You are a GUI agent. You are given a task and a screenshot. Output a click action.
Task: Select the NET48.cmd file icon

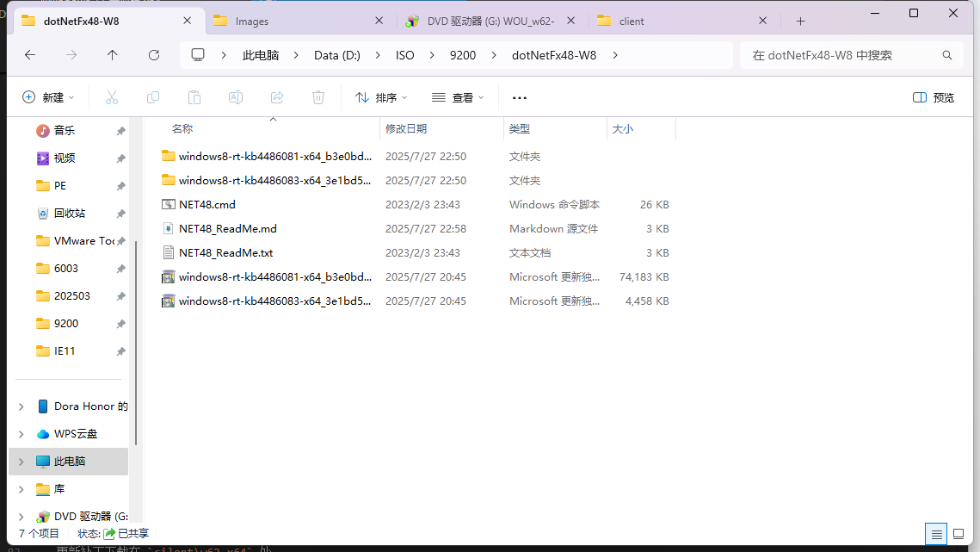pos(168,205)
